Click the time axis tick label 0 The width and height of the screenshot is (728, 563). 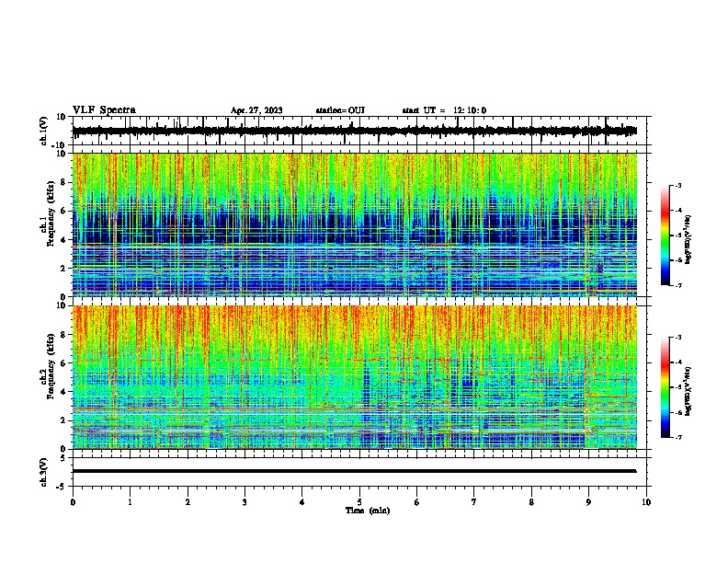[73, 502]
